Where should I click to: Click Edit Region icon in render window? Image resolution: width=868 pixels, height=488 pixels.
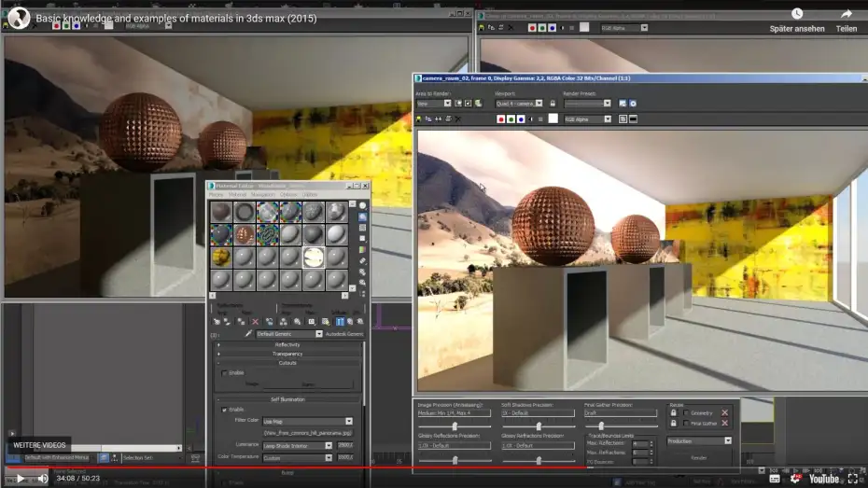point(458,104)
